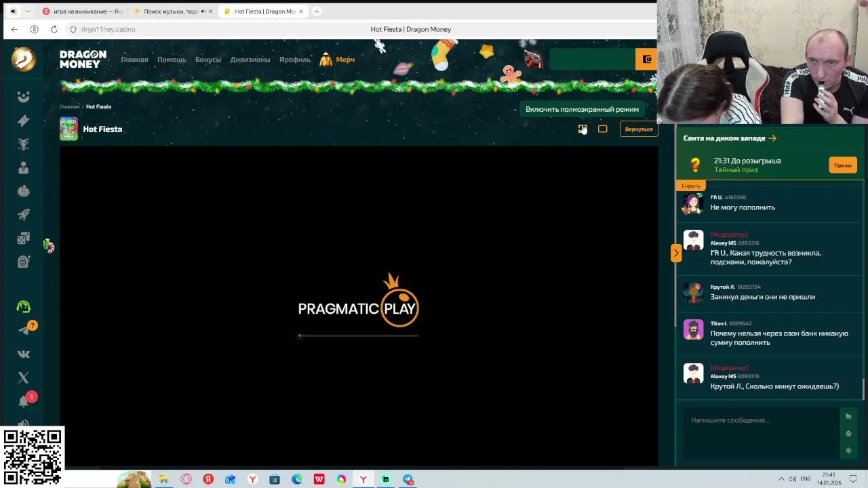Click the chat send message icon
868x488 pixels.
click(848, 416)
